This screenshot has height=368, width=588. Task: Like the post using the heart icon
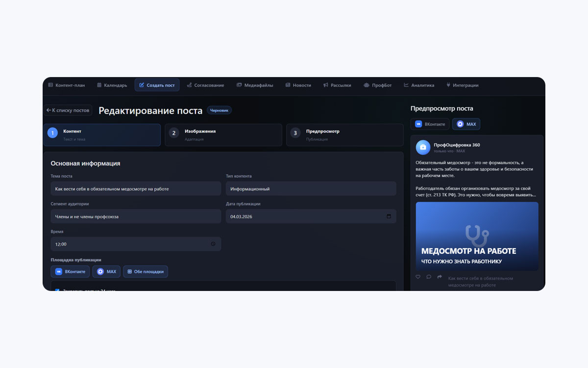click(418, 277)
